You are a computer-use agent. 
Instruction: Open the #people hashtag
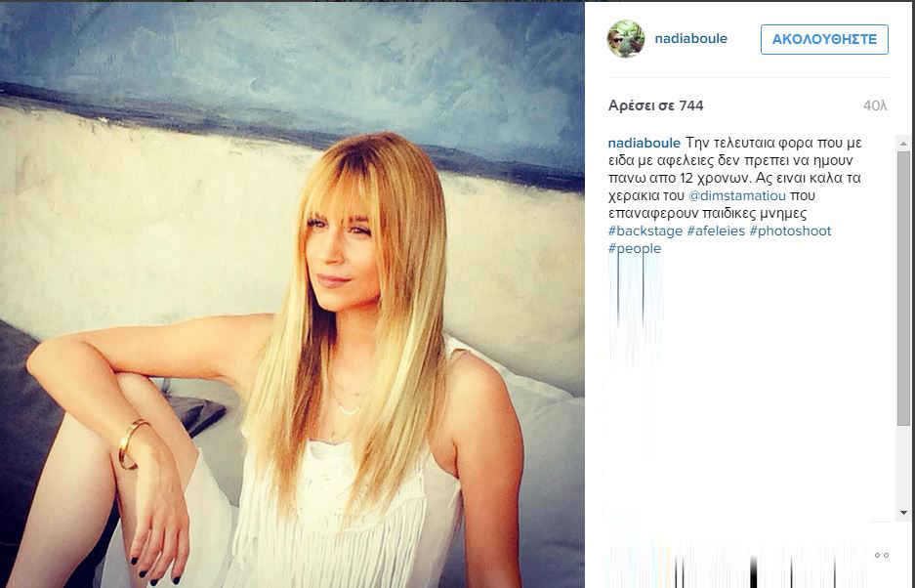(635, 248)
